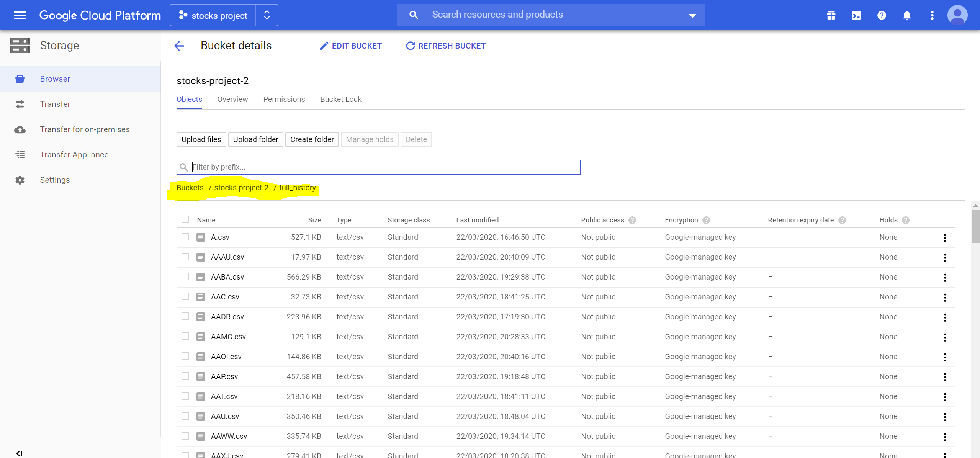Open the top bar vertical dots menu
This screenshot has width=980, height=458.
(x=932, y=15)
